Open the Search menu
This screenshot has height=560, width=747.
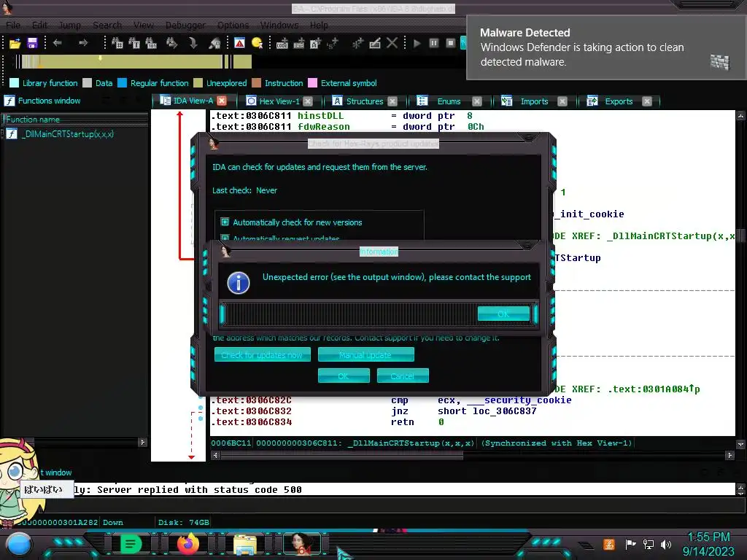[107, 25]
